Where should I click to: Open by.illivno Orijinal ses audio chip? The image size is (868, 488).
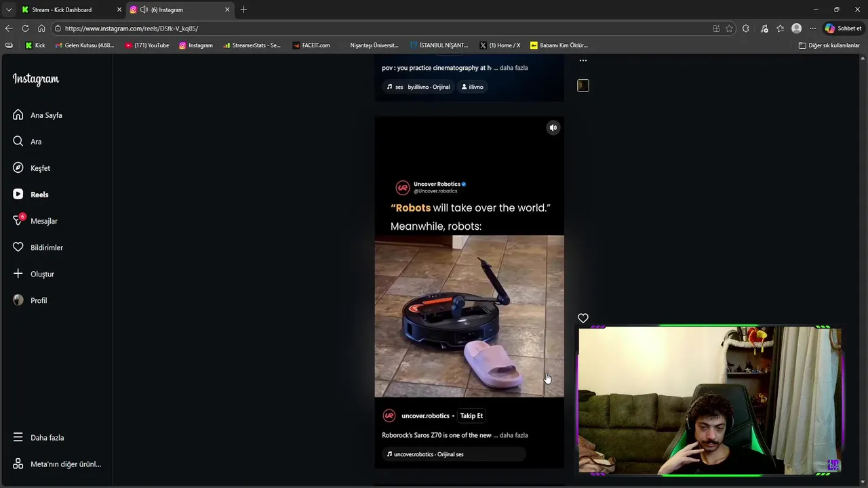(418, 87)
